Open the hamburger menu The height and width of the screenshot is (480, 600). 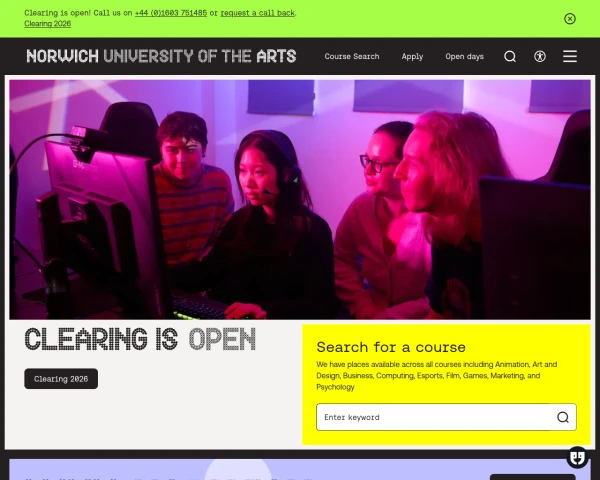tap(570, 57)
